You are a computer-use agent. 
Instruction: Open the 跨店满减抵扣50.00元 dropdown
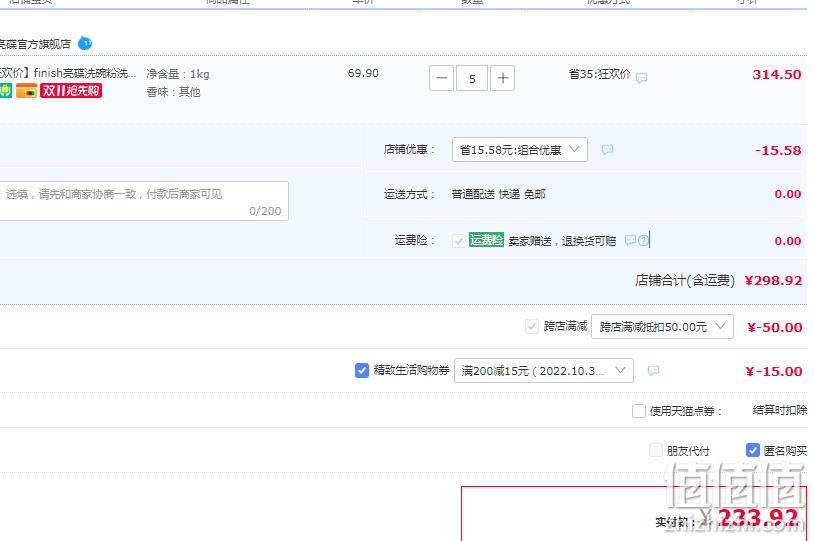[662, 327]
